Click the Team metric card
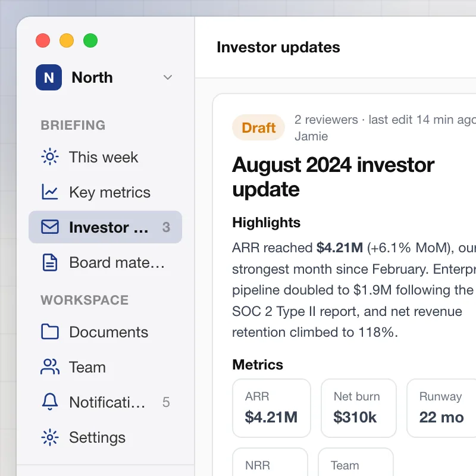The height and width of the screenshot is (476, 476). pos(355,462)
